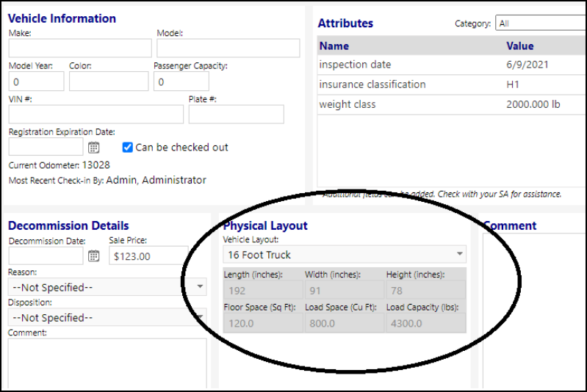The height and width of the screenshot is (392, 587).
Task: Click the Admin, Administrator check-in name
Action: point(156,180)
